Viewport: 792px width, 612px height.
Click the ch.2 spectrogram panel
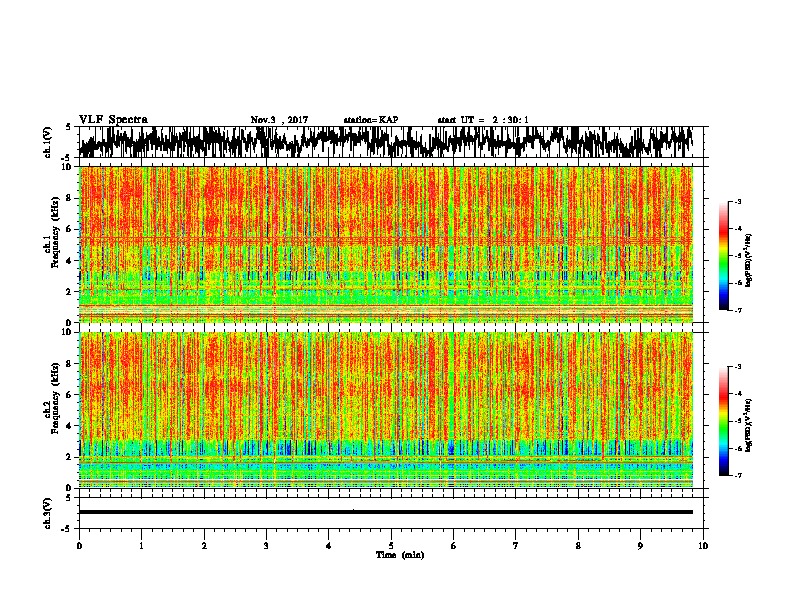click(x=386, y=410)
